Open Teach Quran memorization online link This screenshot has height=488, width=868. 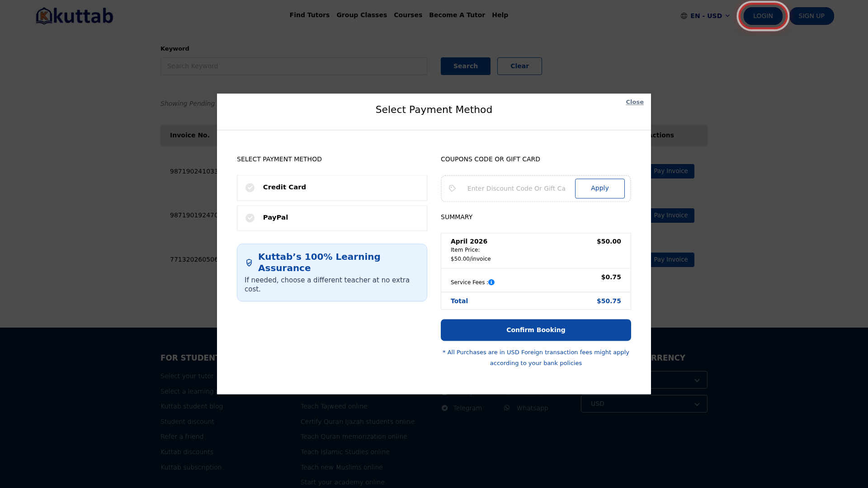pyautogui.click(x=354, y=436)
